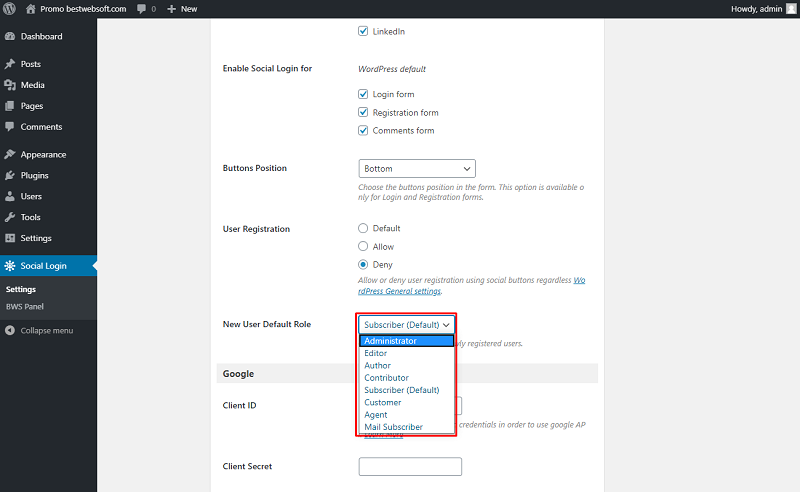
Task: Click the Collapse menu arrow icon
Action: pyautogui.click(x=10, y=330)
